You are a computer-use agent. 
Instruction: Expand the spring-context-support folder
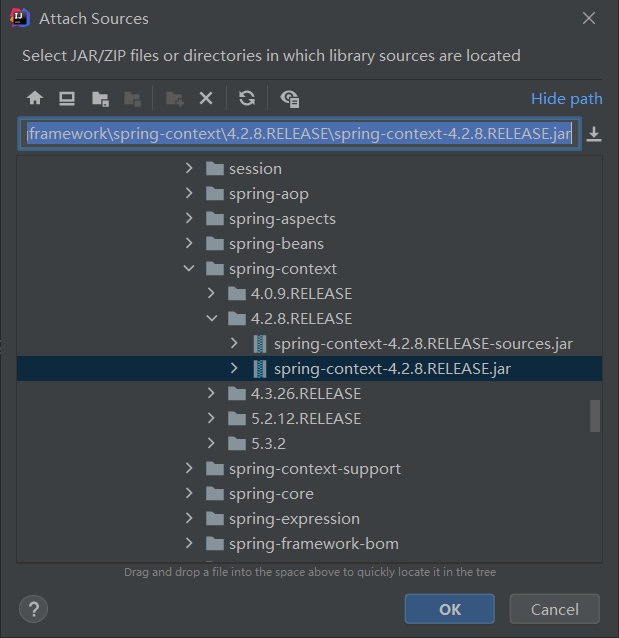pyautogui.click(x=189, y=468)
